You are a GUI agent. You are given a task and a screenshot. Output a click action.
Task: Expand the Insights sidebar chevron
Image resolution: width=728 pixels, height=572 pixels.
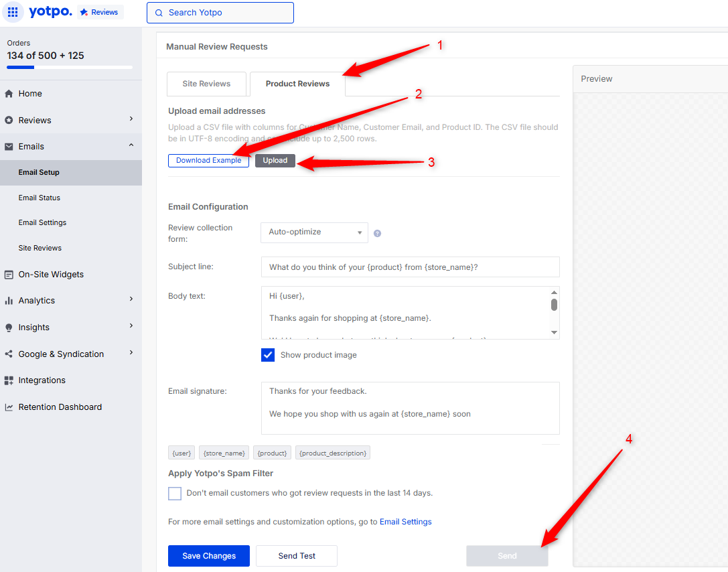tap(131, 326)
